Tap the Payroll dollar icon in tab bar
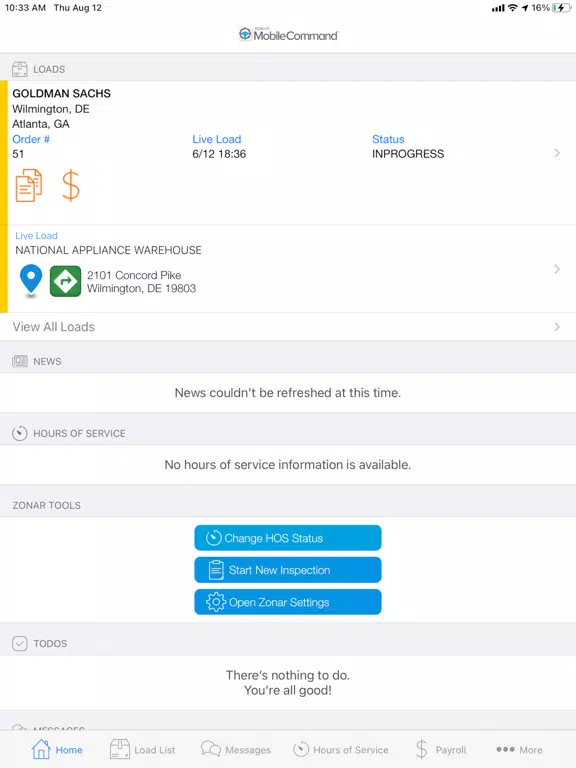Screen dimensions: 576x768 coord(421,749)
